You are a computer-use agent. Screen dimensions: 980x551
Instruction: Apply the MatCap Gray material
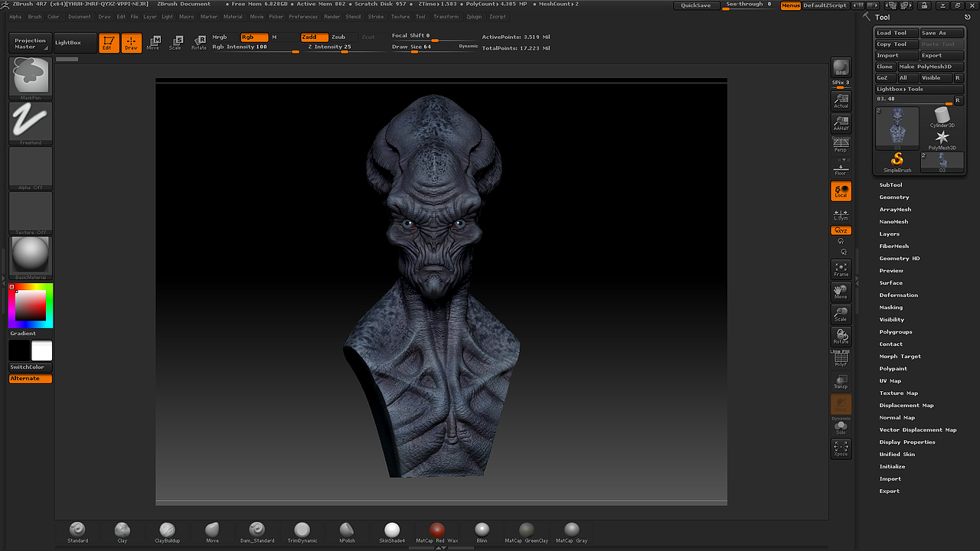point(571,533)
